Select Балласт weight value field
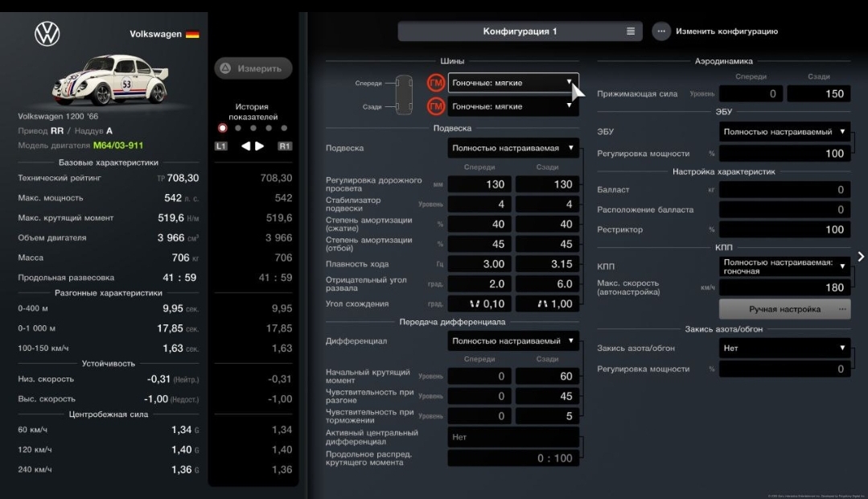Screen dimensions: 868x499 [x=785, y=190]
